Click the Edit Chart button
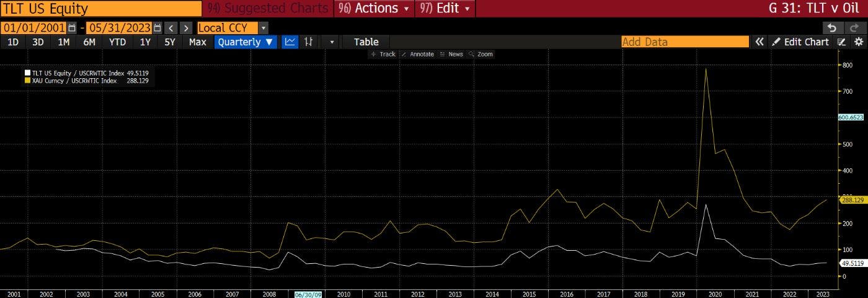 coord(800,42)
